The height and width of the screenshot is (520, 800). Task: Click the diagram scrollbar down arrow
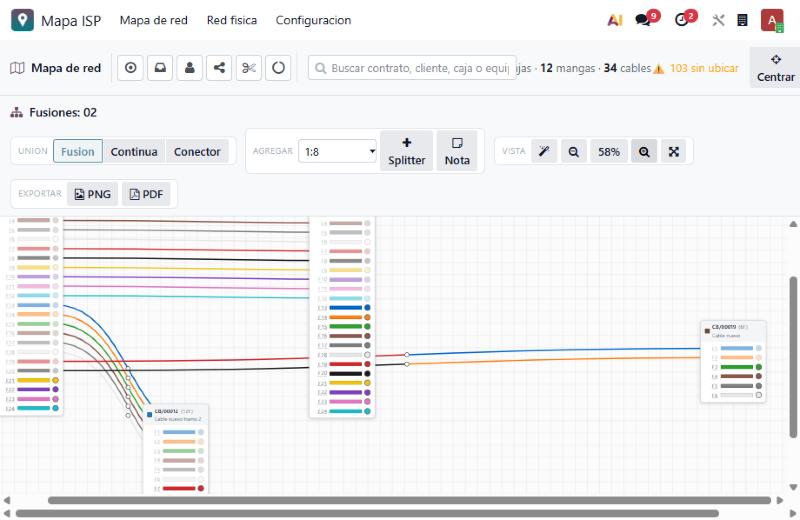click(x=793, y=487)
